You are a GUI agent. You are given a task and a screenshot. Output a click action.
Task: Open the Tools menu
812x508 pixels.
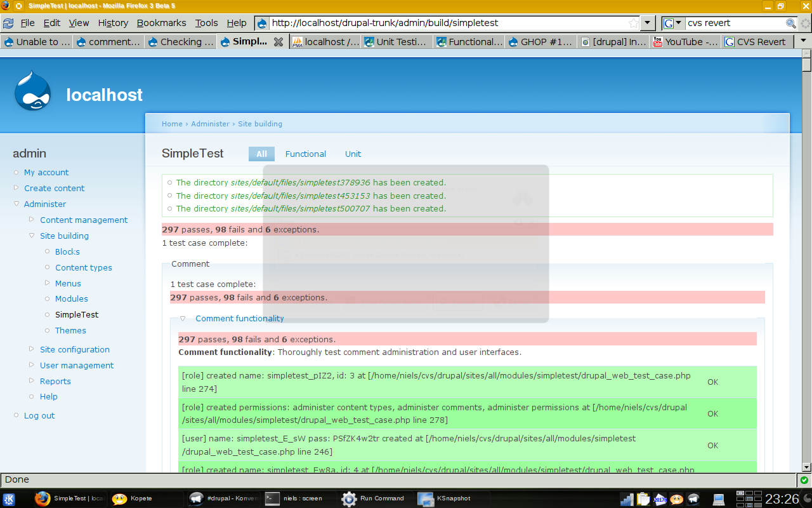(x=206, y=23)
